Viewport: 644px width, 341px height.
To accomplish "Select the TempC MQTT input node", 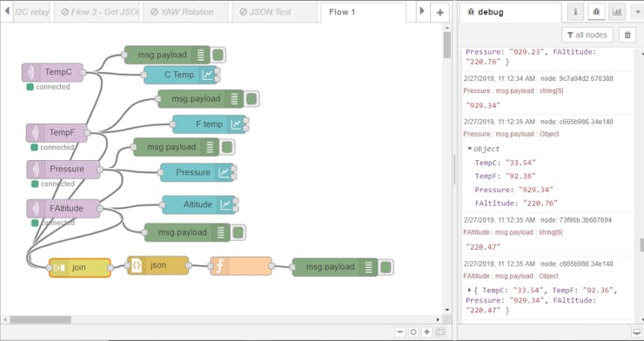I will click(52, 72).
